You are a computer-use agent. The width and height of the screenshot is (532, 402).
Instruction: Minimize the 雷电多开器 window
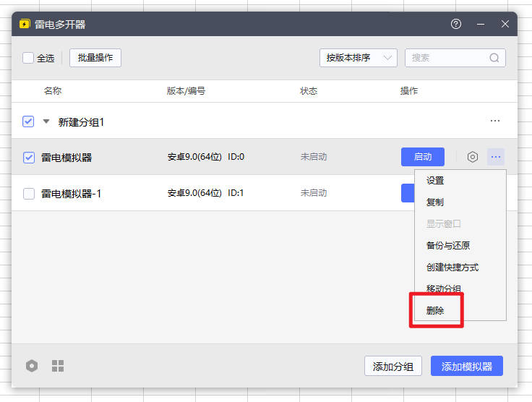tap(481, 24)
